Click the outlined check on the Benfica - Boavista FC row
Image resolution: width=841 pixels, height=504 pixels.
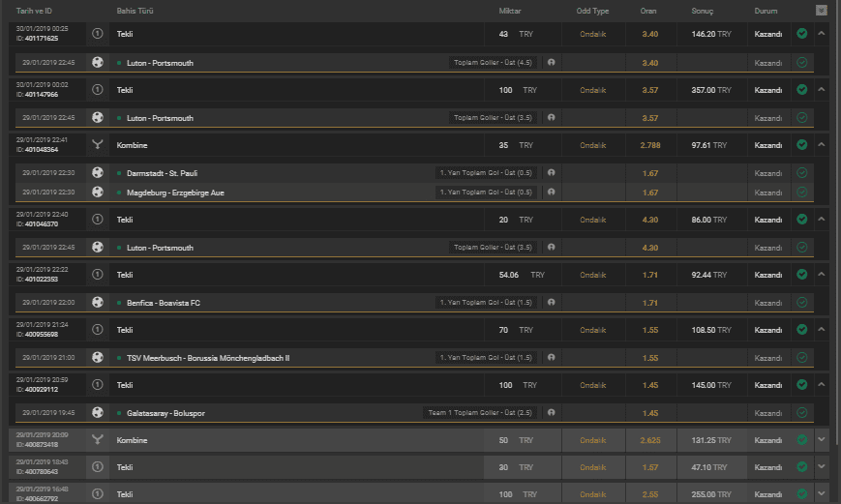(802, 303)
